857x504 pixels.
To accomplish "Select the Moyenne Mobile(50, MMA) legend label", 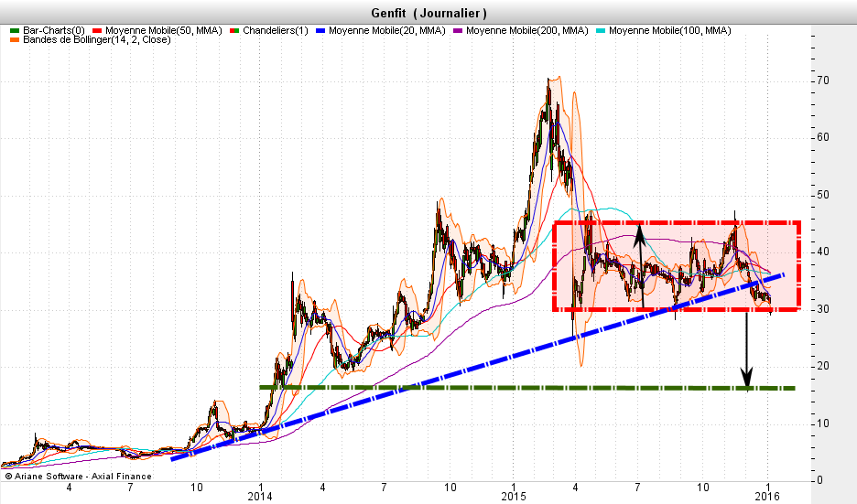I will pos(163,31).
